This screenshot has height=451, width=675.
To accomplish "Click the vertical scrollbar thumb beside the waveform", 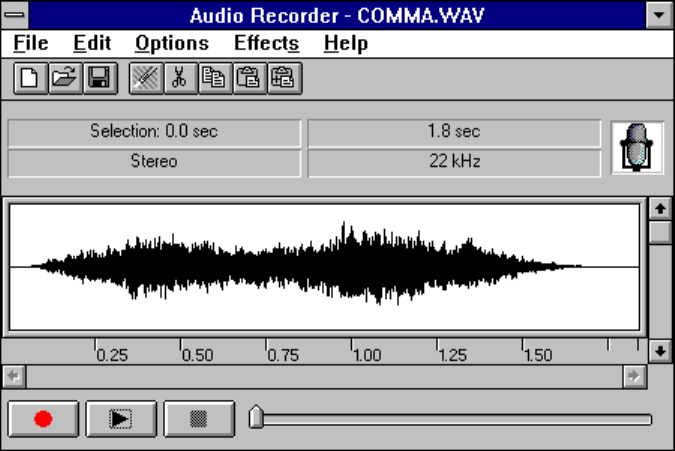I will click(x=660, y=232).
